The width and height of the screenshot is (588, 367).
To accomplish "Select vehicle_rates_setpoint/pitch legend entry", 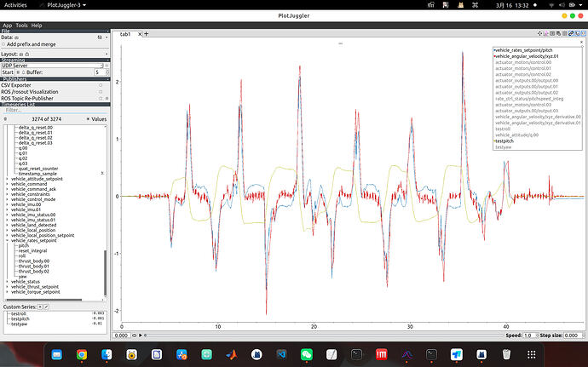I will (x=523, y=50).
